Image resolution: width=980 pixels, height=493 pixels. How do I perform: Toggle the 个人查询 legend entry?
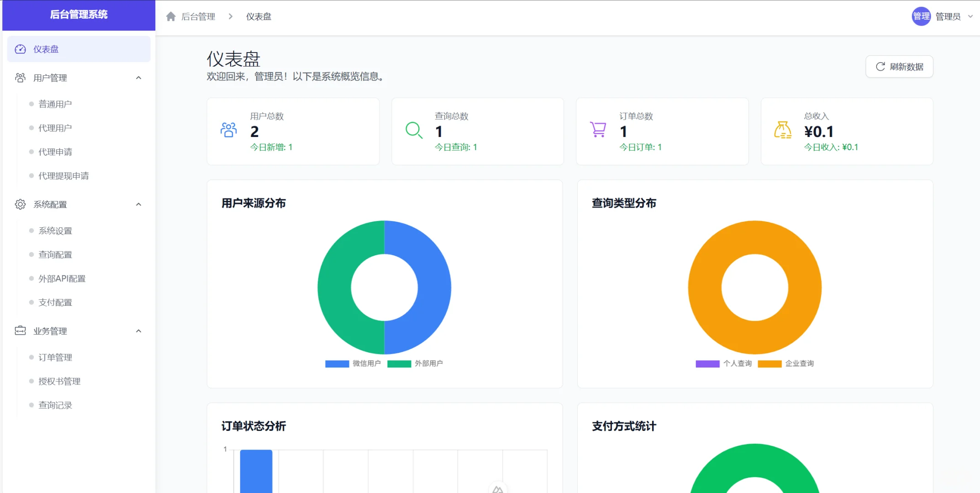(x=724, y=363)
